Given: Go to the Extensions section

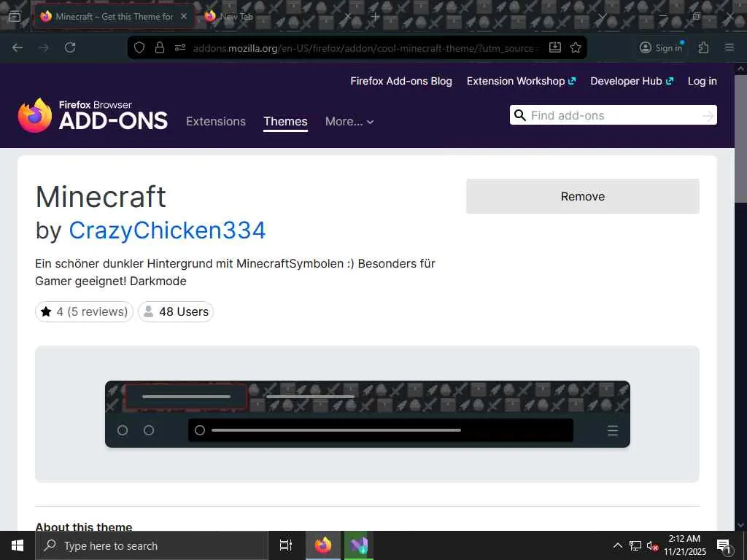Looking at the screenshot, I should 216,122.
